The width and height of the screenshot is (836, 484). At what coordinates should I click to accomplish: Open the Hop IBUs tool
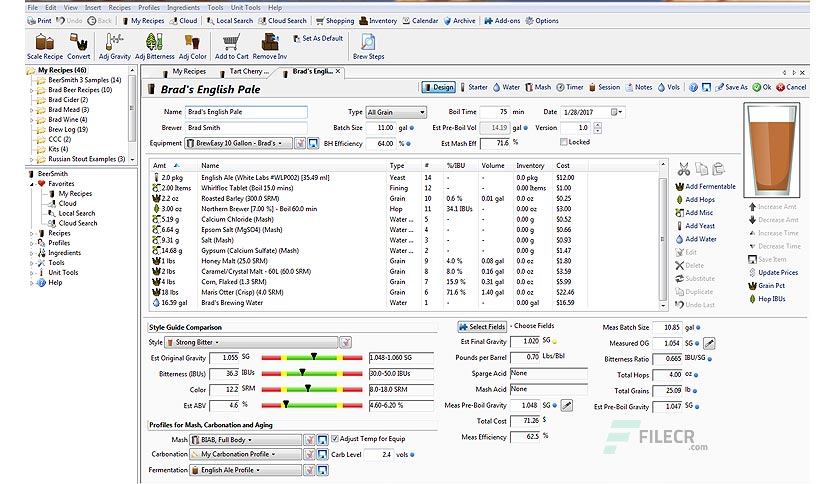767,299
